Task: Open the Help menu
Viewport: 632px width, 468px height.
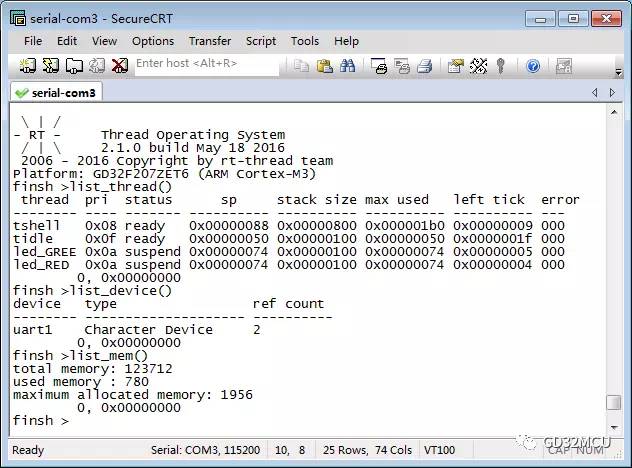Action: 347,41
